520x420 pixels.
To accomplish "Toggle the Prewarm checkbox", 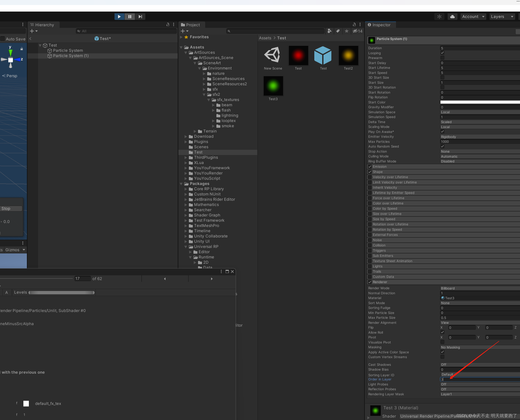I will point(442,58).
